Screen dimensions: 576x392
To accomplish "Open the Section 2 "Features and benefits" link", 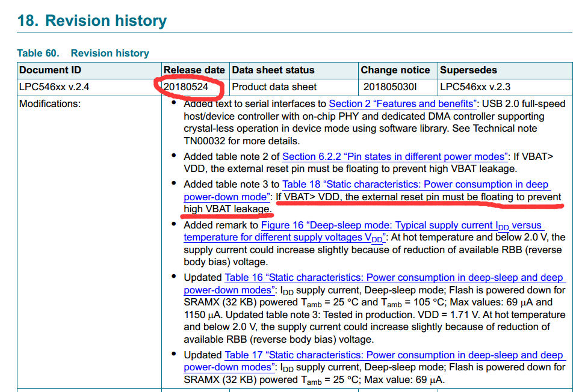I will click(403, 104).
